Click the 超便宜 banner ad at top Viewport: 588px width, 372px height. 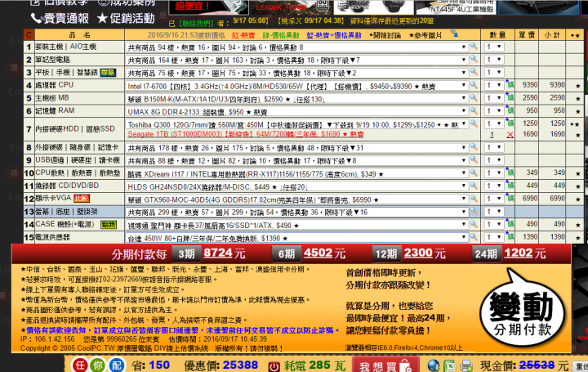208,7
